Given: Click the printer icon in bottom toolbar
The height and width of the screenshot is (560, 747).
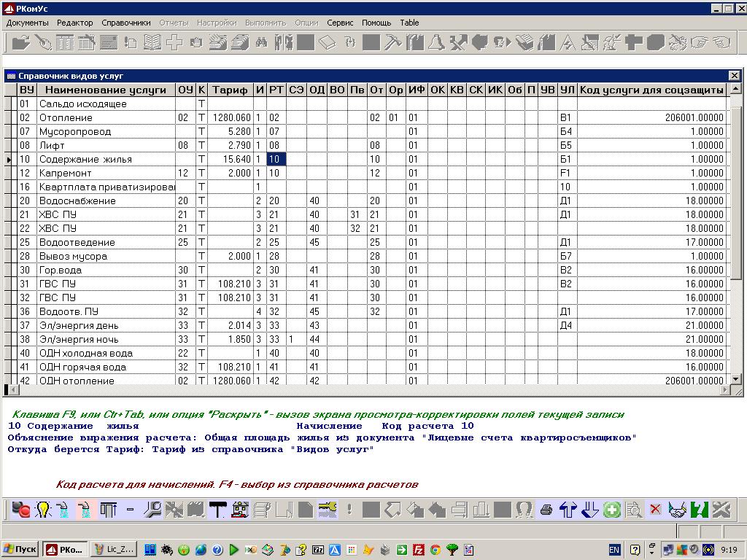Looking at the screenshot, I should click(546, 510).
